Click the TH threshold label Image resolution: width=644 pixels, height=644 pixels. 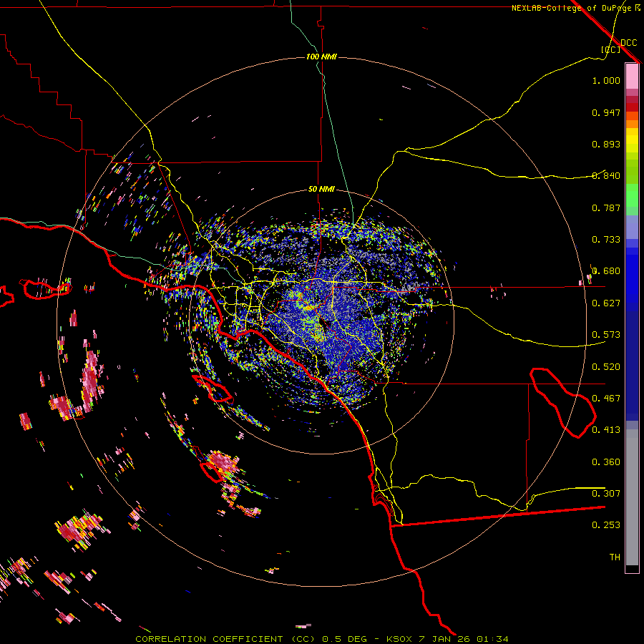(615, 557)
